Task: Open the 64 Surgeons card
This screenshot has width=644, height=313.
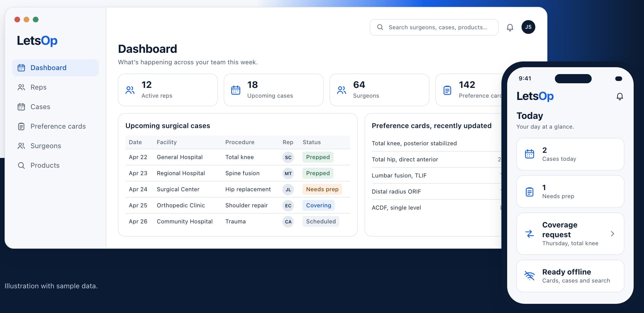Action: point(379,90)
